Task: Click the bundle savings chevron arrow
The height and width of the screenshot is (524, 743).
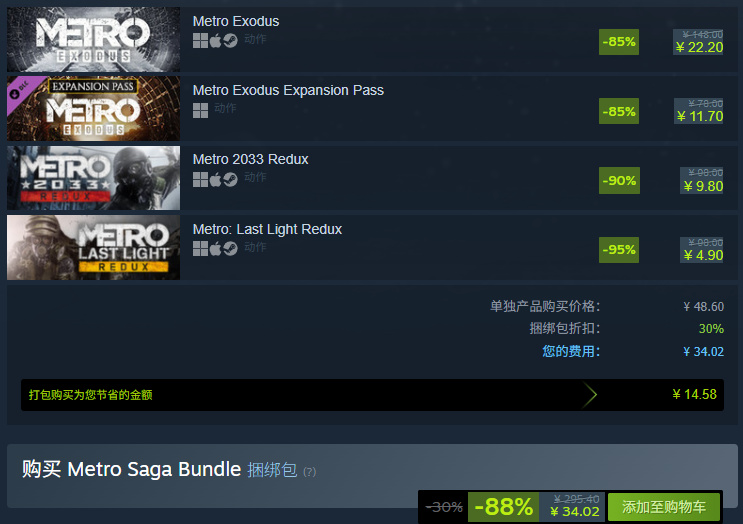Action: [589, 395]
